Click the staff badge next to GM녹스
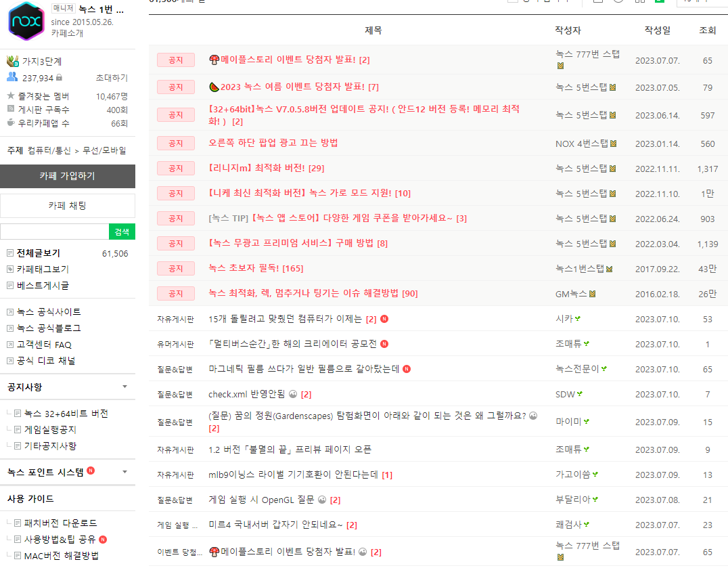 (x=592, y=294)
